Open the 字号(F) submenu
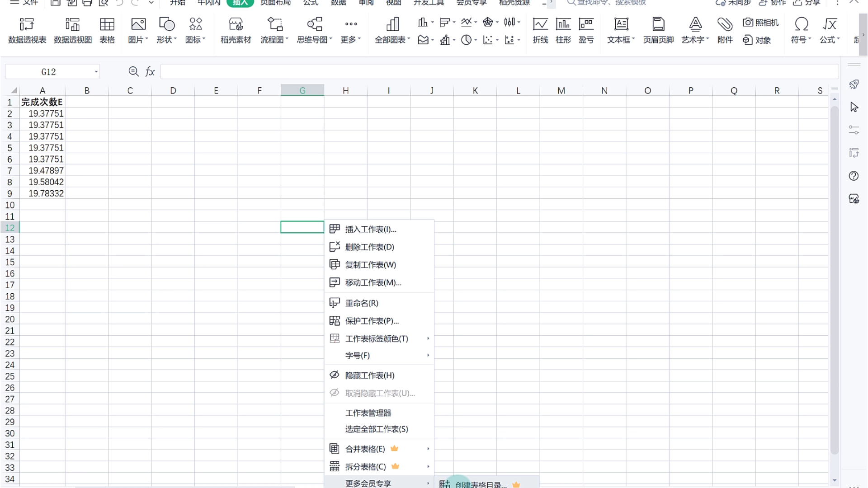The width and height of the screenshot is (868, 488). click(357, 356)
